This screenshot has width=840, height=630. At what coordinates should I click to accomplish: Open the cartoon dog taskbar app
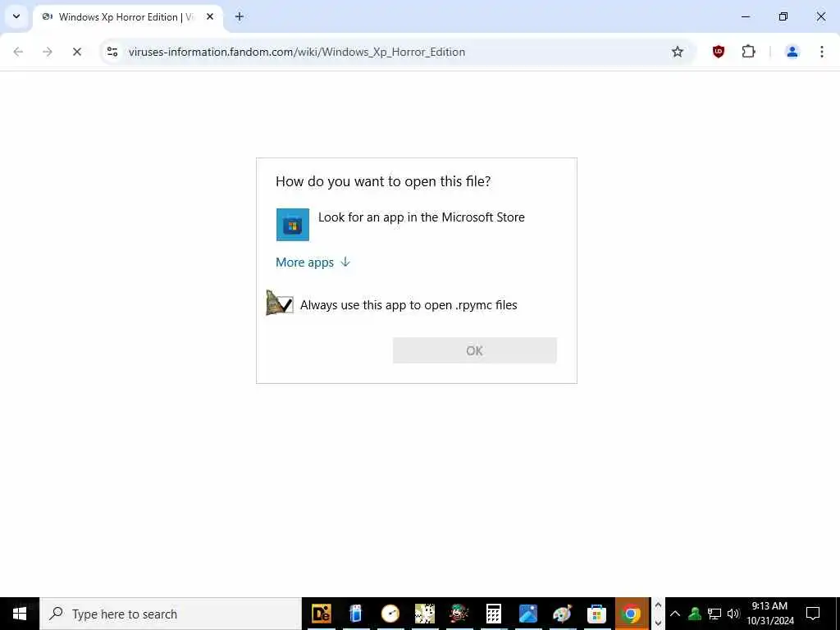point(425,614)
